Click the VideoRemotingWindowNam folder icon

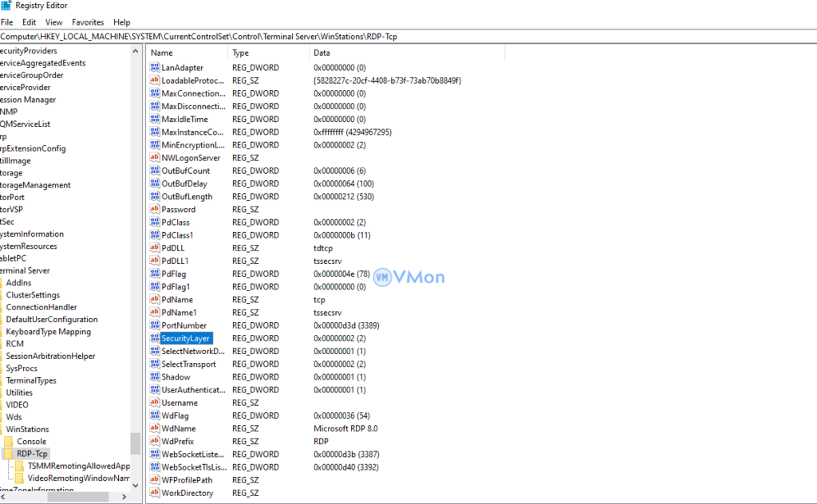click(19, 478)
